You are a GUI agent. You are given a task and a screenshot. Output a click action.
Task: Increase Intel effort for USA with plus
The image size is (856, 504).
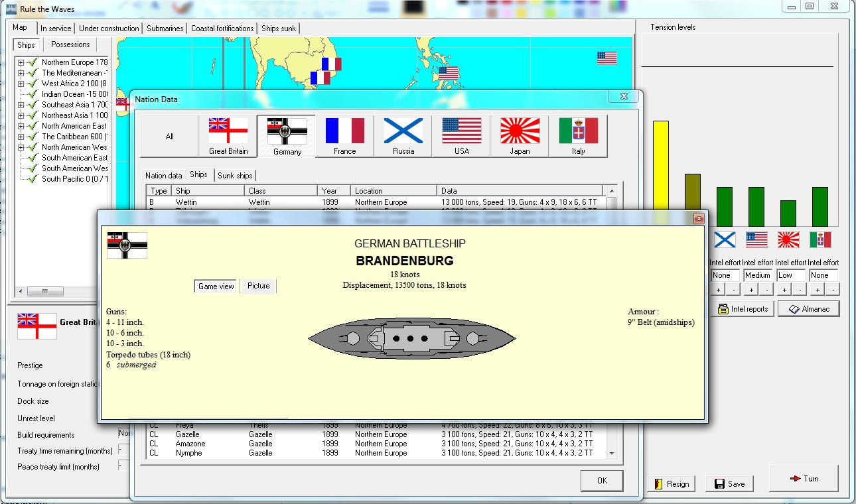pos(750,290)
